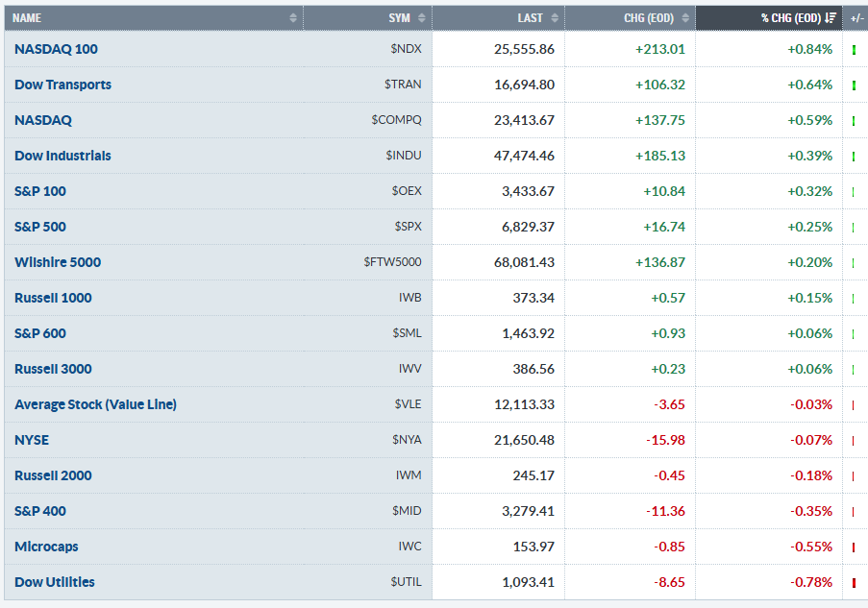Click the Wilshire 5000 index name
This screenshot has height=608, width=868.
58,262
